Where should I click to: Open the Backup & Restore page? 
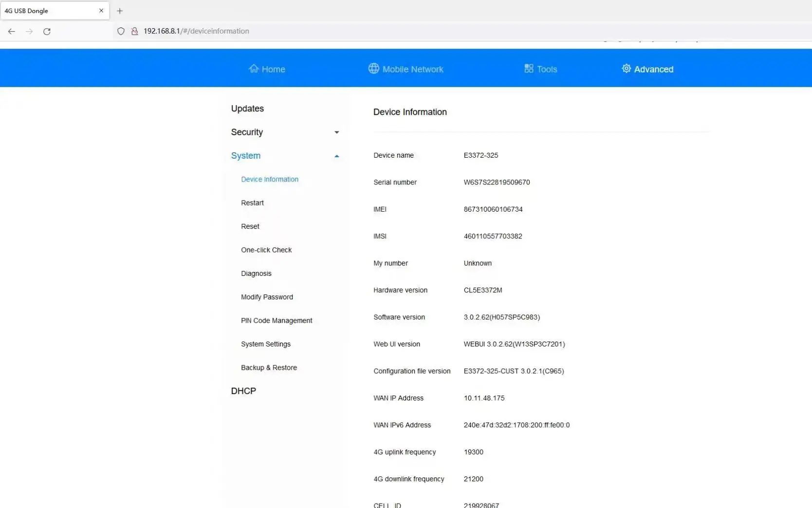tap(269, 367)
